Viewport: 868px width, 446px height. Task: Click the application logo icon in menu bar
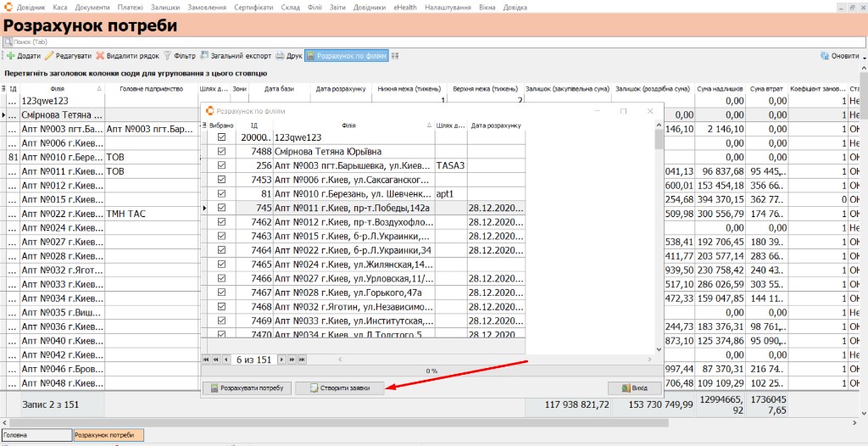[x=8, y=8]
